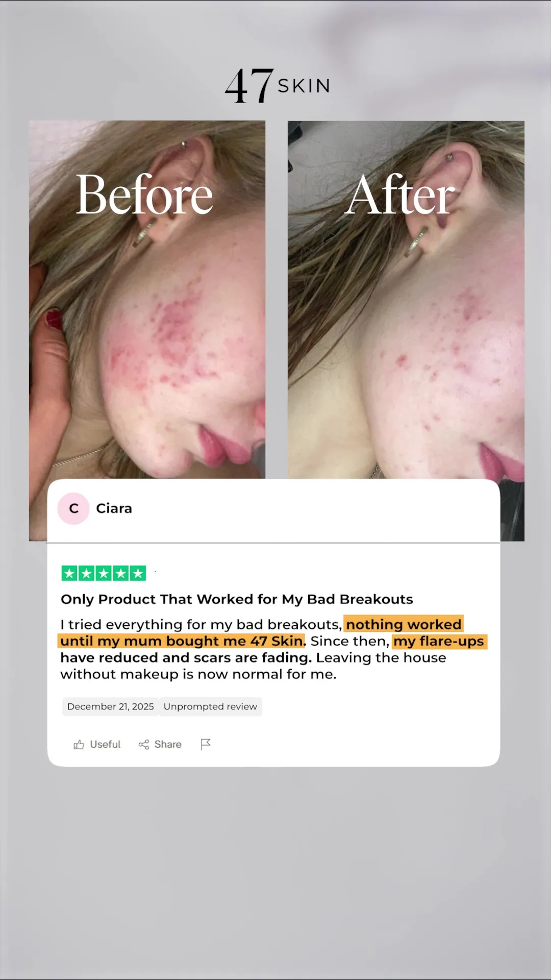Flag the review with the flag icon

coord(206,745)
